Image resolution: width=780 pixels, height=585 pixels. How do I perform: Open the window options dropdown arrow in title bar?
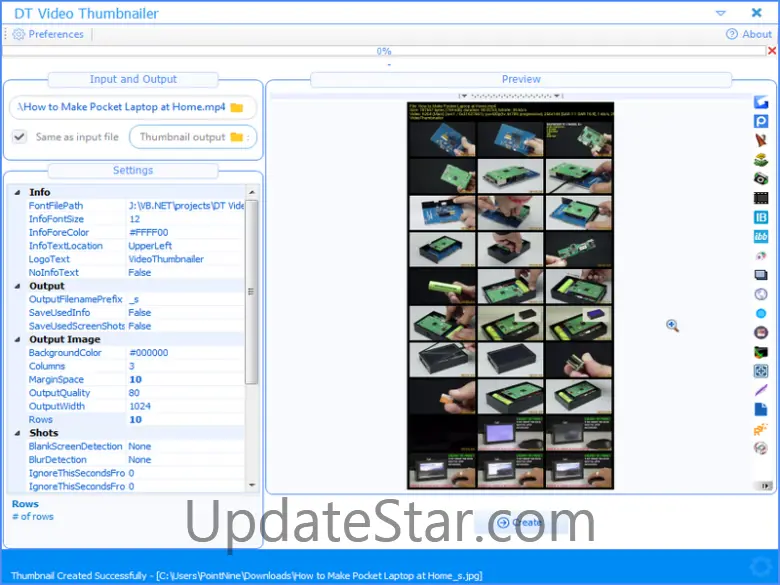click(x=720, y=13)
